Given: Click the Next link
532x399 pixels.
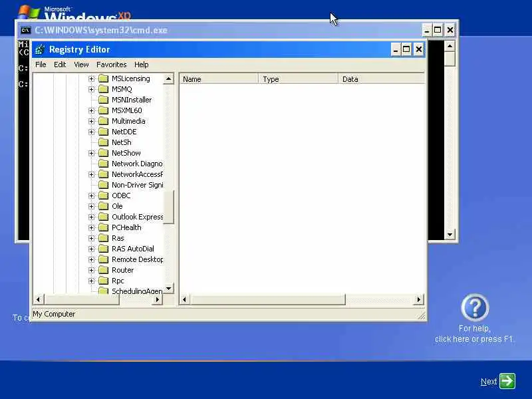Looking at the screenshot, I should (x=489, y=382).
